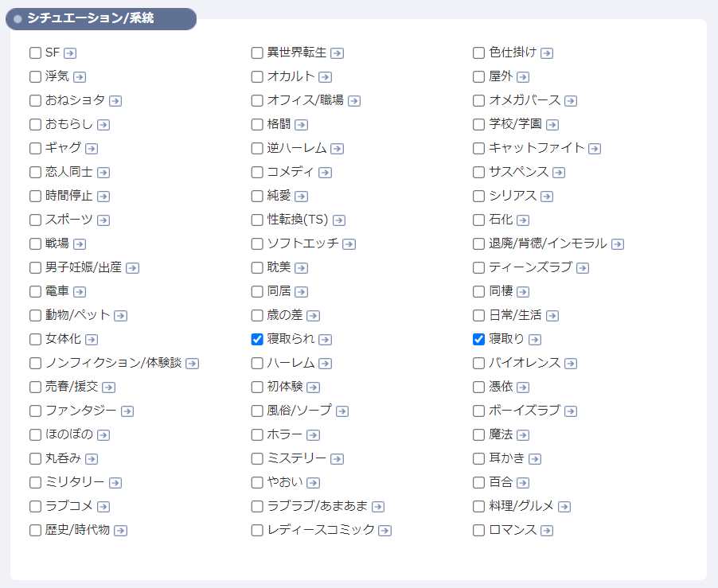This screenshot has height=588, width=718.
Task: Open arrow icon beside キャットファイト
Action: pos(595,149)
